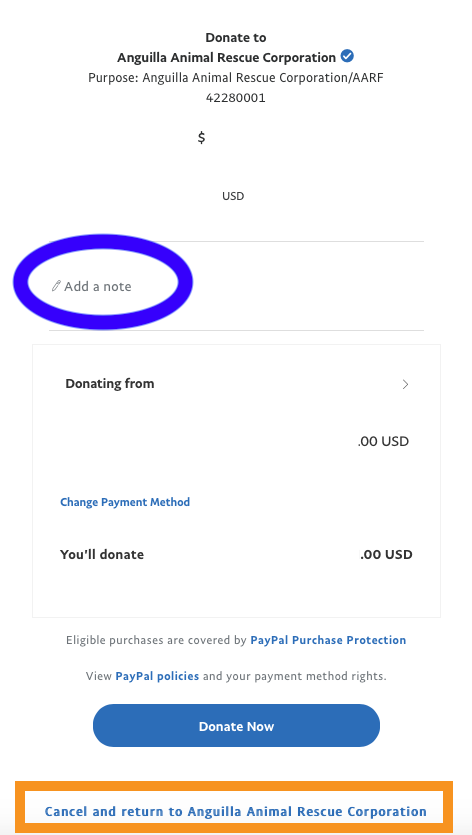
Task: Click the 42280001 reference number
Action: pos(235,98)
